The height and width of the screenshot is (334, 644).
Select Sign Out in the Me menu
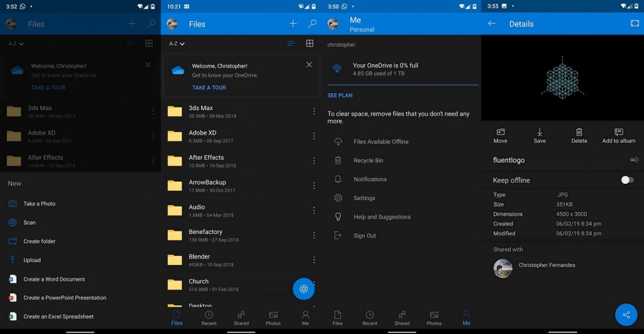coord(364,236)
